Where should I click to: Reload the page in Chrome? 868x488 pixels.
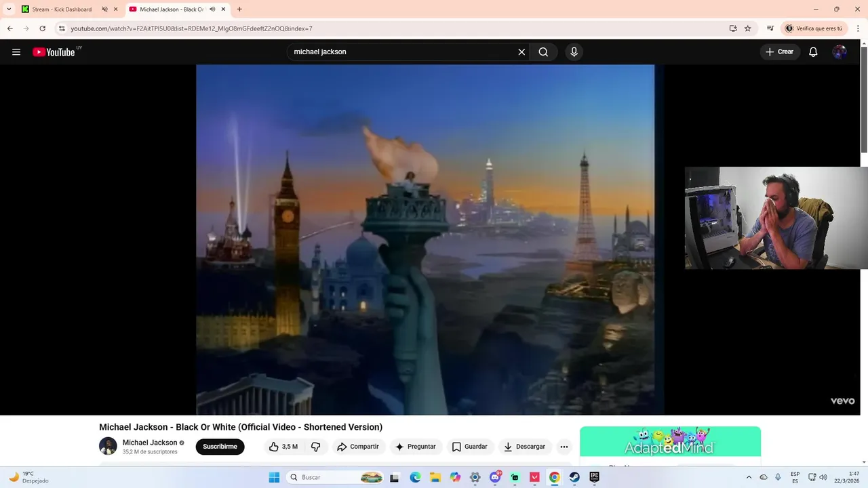pyautogui.click(x=42, y=28)
